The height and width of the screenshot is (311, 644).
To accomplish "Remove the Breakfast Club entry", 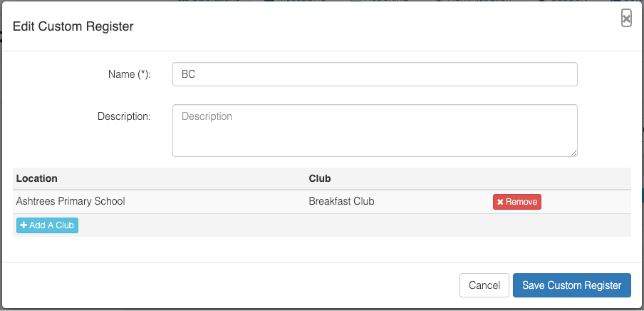I will tap(516, 202).
